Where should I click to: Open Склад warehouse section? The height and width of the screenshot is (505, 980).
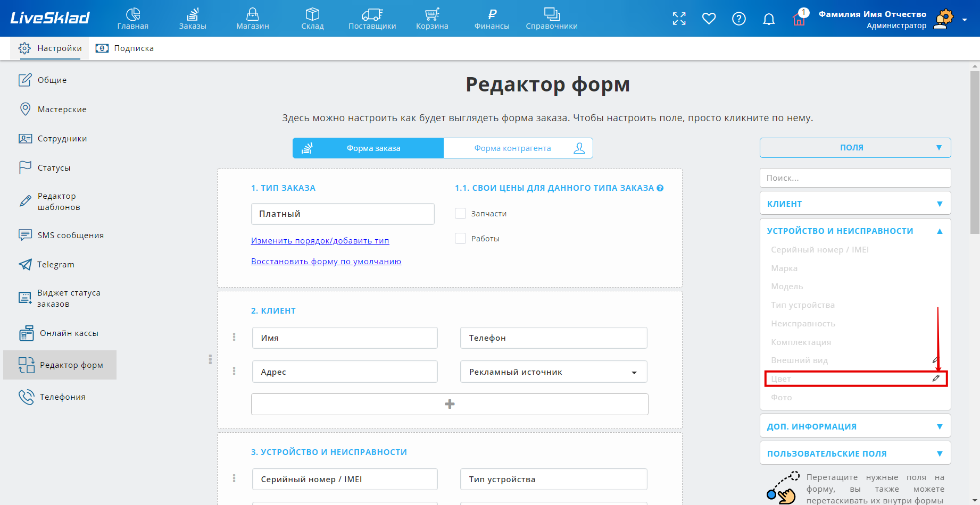[x=312, y=19]
